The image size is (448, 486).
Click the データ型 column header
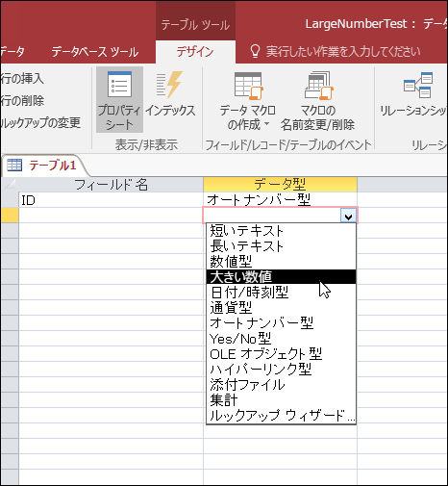point(280,185)
